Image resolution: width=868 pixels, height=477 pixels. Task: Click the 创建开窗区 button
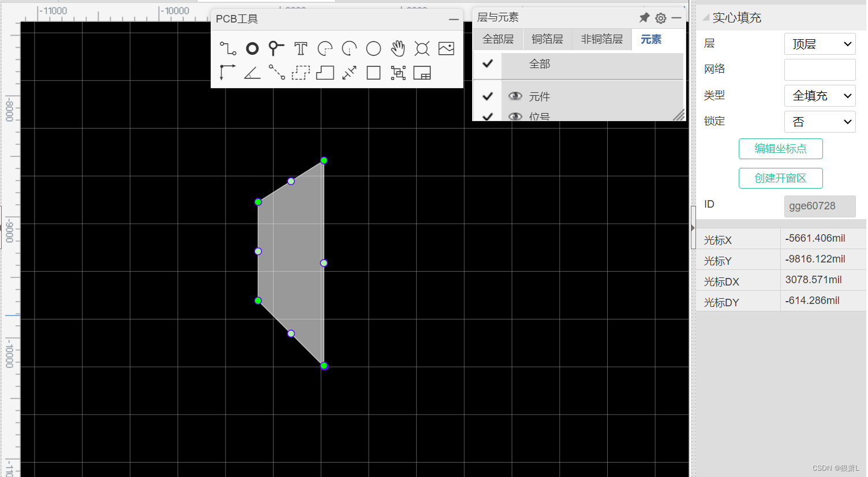click(781, 178)
